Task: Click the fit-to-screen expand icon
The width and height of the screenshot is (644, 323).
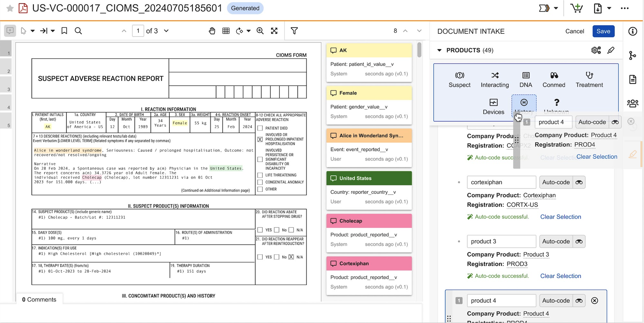Action: pos(274,31)
